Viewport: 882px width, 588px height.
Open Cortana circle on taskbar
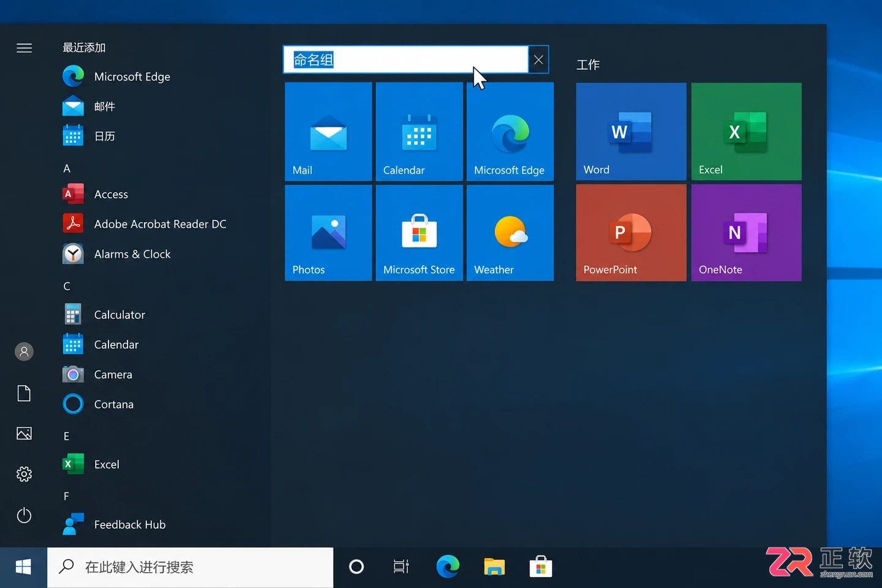[356, 567]
